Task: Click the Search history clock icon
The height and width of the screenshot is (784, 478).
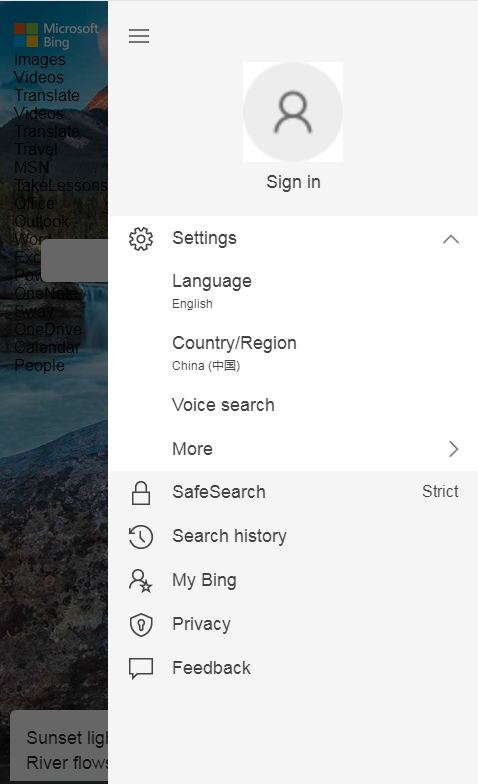Action: [x=141, y=536]
